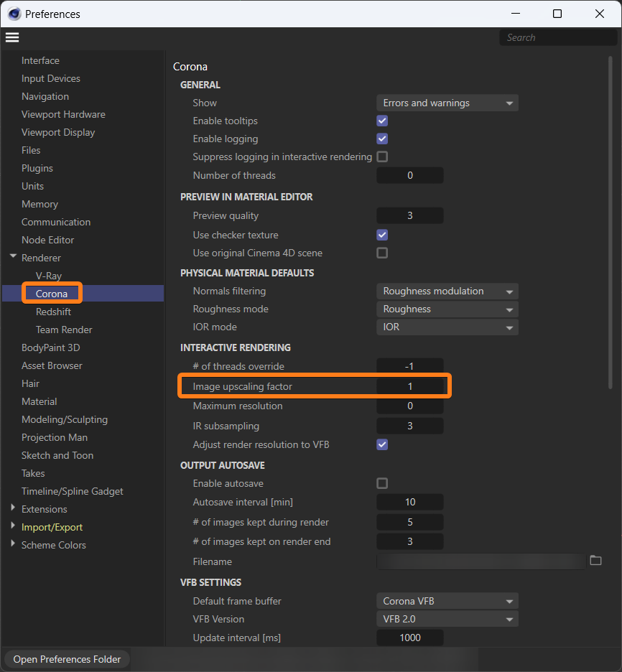Select Input Devices category

pyautogui.click(x=50, y=79)
